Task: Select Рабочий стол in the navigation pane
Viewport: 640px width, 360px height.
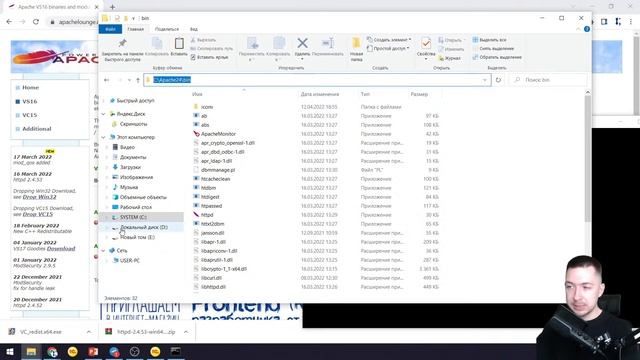Action: (x=136, y=207)
